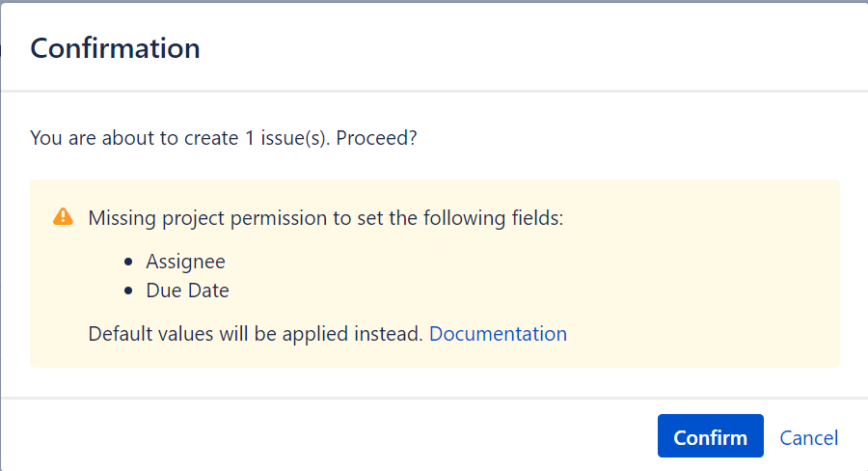
Task: Click blank header area right of Confirmation title
Action: 530,48
